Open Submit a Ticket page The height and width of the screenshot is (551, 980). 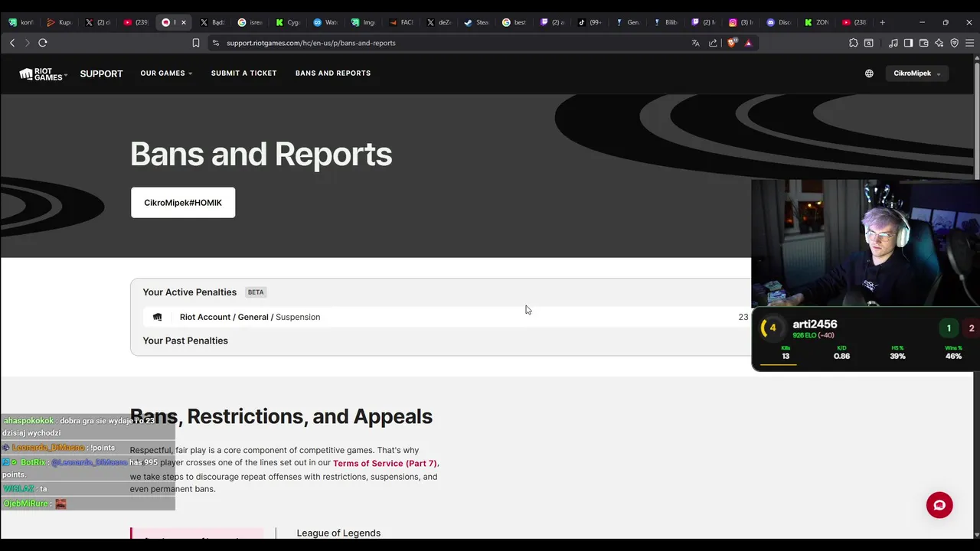pos(243,73)
